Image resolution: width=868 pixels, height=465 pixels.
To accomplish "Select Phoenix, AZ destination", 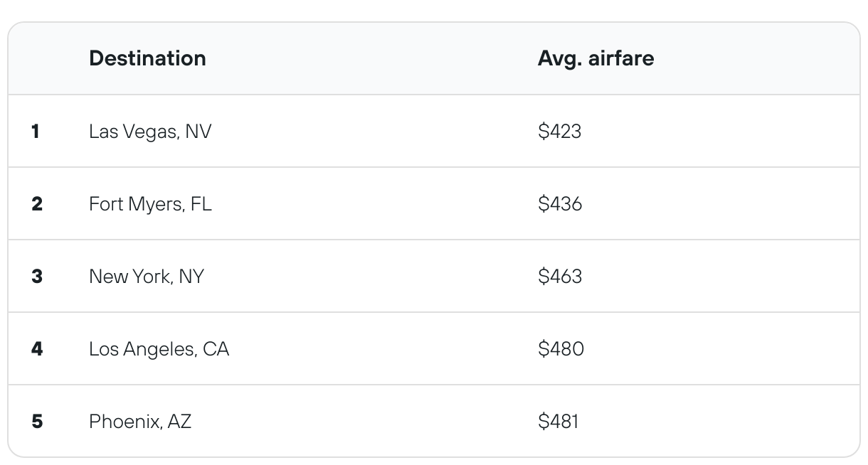I will tap(140, 422).
